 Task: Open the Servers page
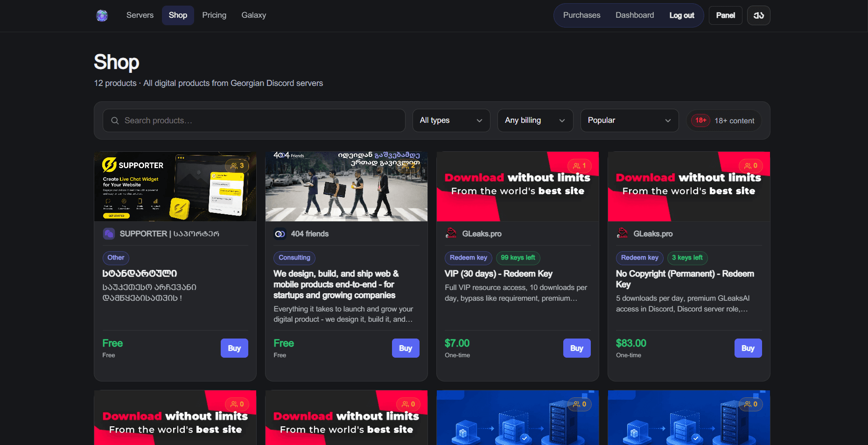click(140, 15)
